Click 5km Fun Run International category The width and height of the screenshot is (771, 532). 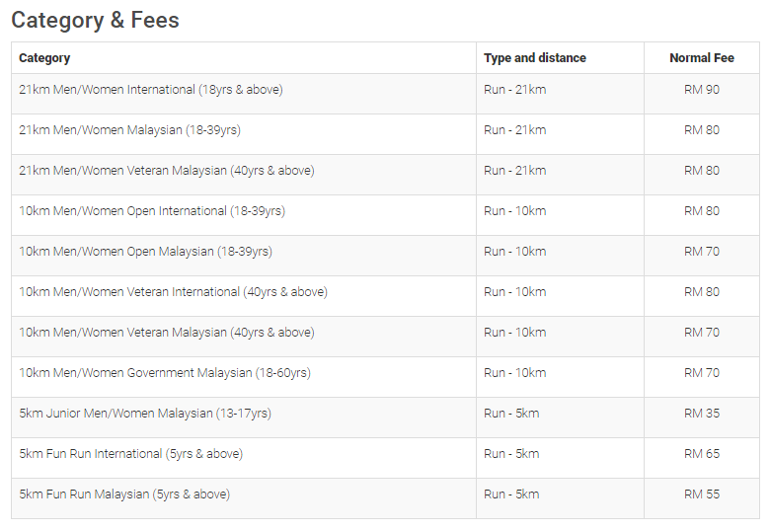[130, 454]
